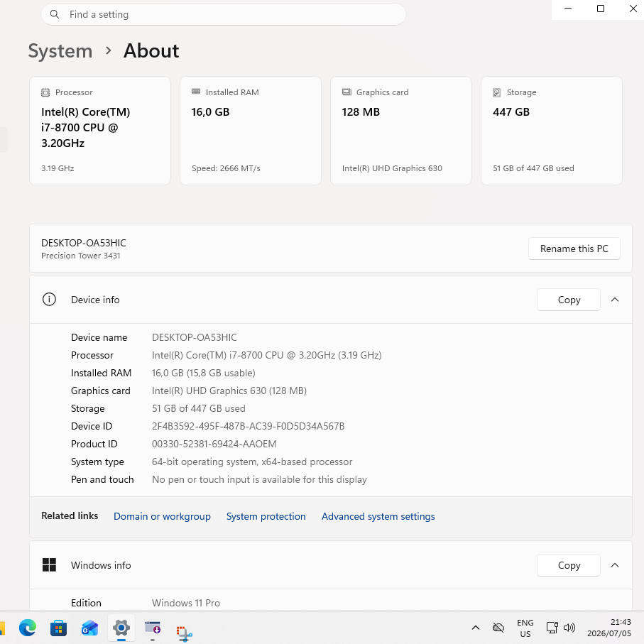Select Product ID value 00330-52381-69424-AAOEM
644x644 pixels.
tap(214, 444)
